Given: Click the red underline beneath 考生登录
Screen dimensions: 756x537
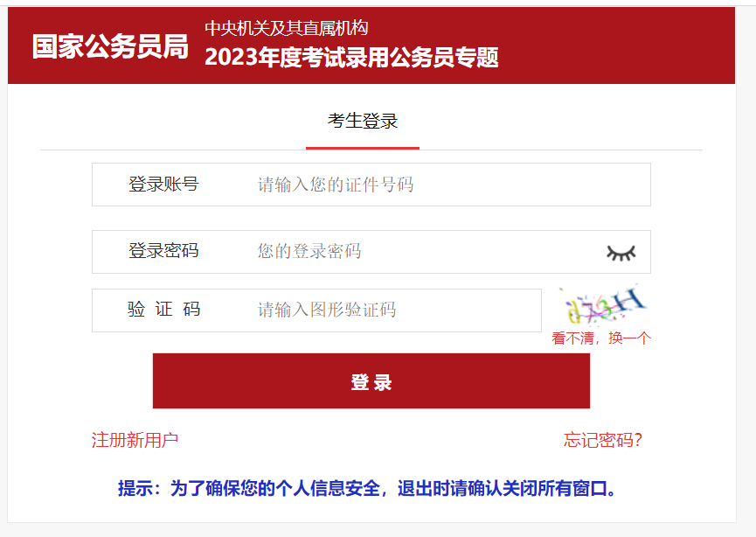Looking at the screenshot, I should click(x=363, y=148).
